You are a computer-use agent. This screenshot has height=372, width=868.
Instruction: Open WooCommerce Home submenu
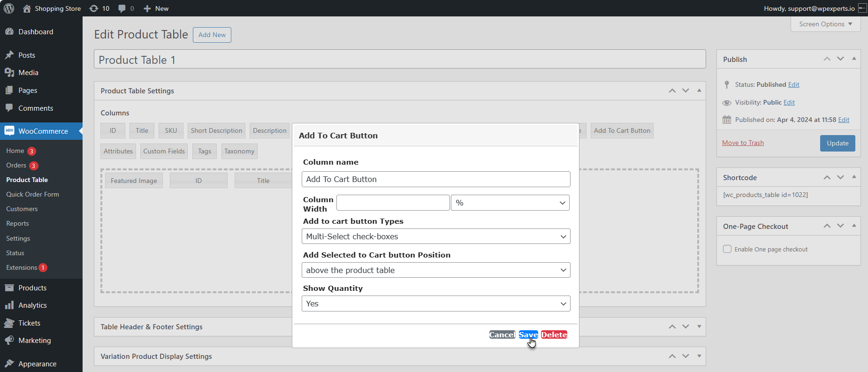[15, 151]
